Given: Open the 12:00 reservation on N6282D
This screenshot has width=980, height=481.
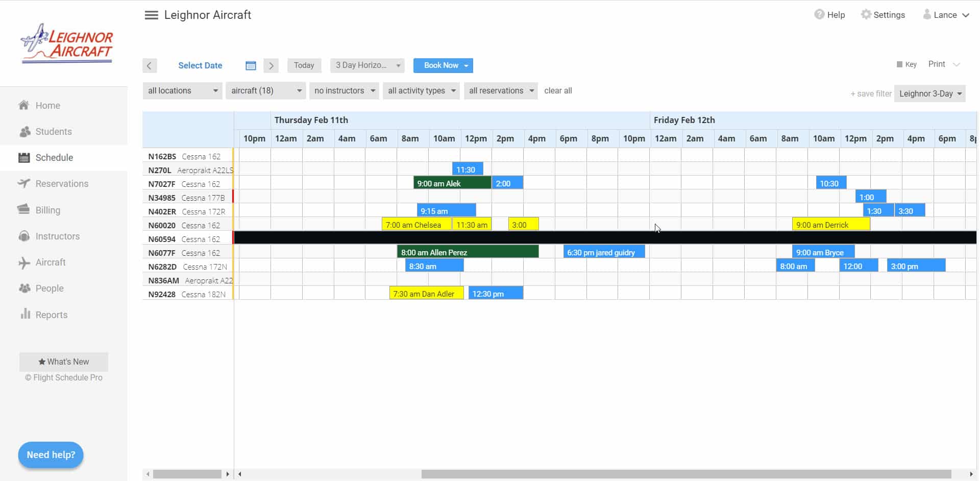Looking at the screenshot, I should [x=859, y=266].
